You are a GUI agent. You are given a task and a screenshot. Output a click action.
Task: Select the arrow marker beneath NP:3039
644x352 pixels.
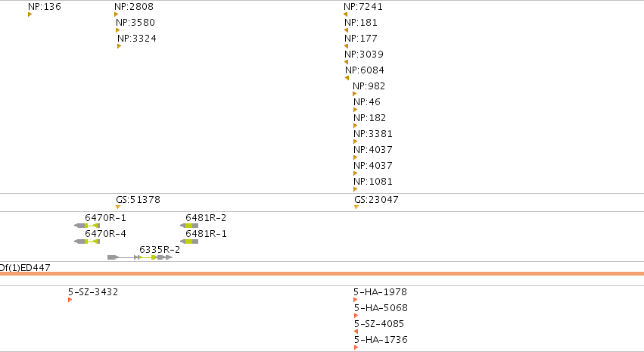pyautogui.click(x=346, y=62)
